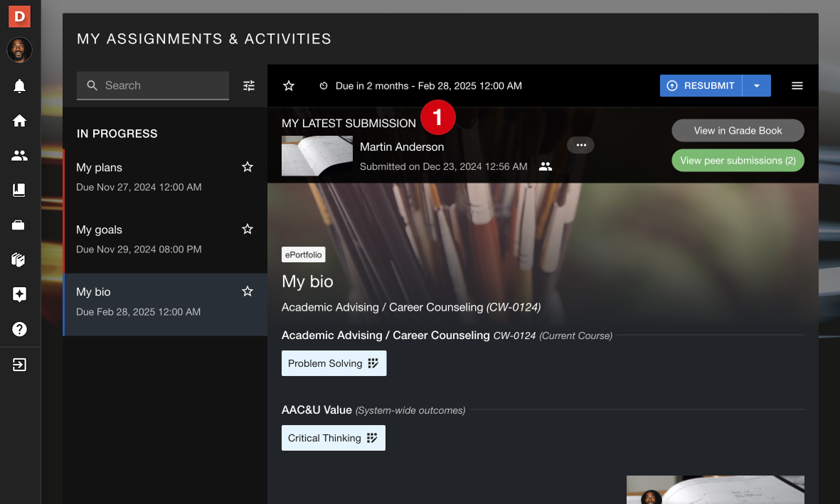Click the IN PROGRESS section heading
Screen dimensions: 840x504
[x=117, y=134]
